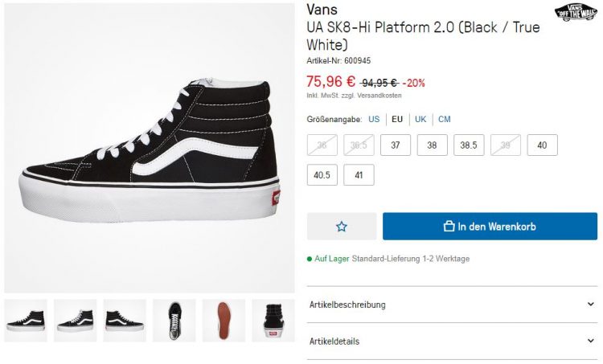The width and height of the screenshot is (603, 364).
Task: Pick size 41 option
Action: pyautogui.click(x=359, y=175)
